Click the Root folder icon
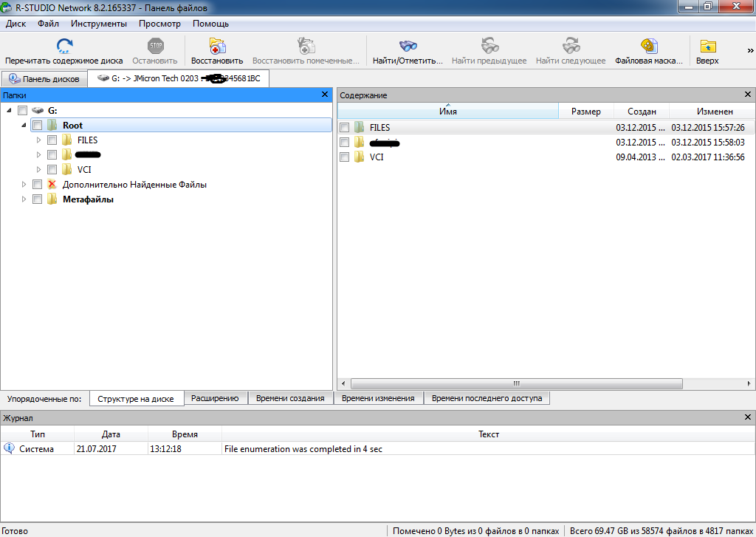756x537 pixels. pos(52,126)
